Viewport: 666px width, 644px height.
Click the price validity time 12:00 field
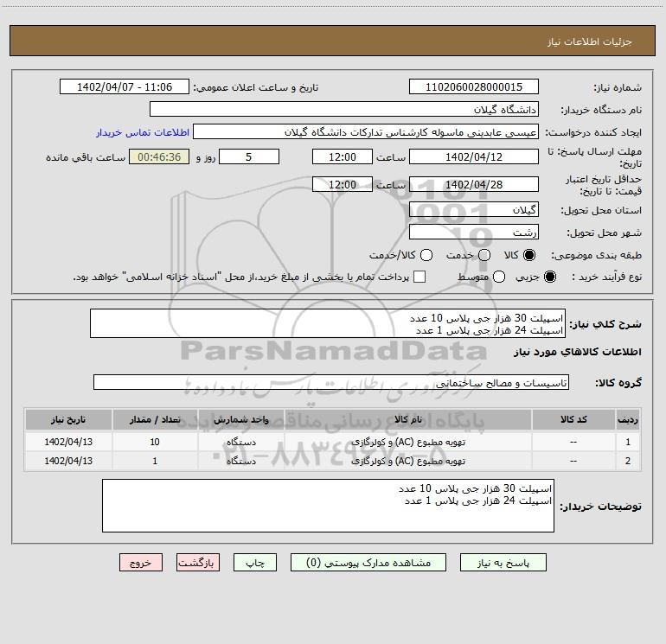(343, 184)
